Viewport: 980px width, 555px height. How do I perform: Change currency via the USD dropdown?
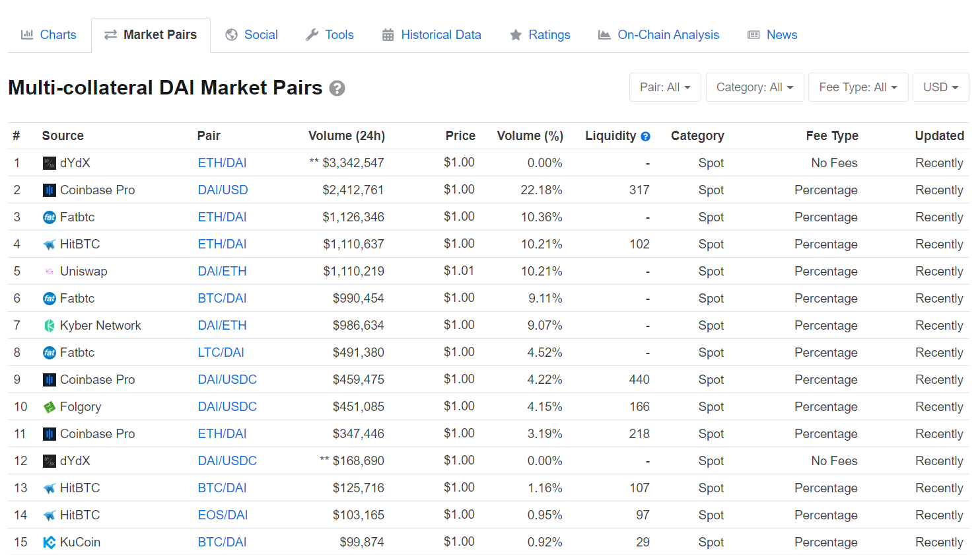[940, 87]
